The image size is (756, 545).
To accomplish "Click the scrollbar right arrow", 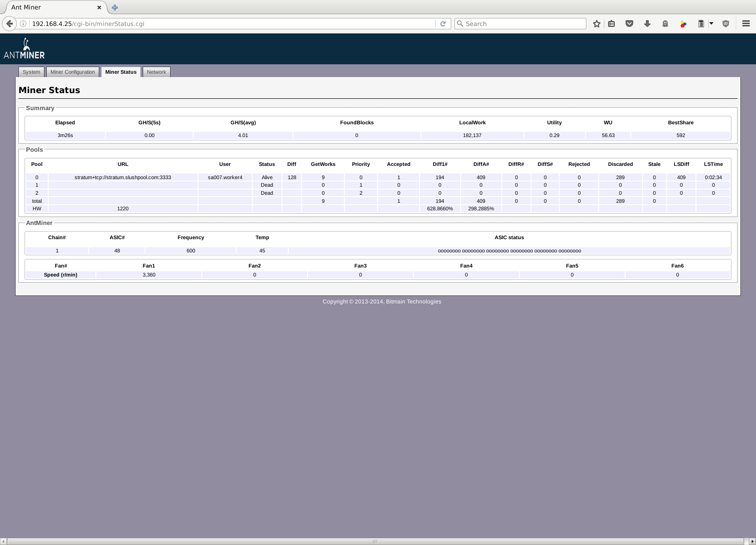I will (752, 541).
